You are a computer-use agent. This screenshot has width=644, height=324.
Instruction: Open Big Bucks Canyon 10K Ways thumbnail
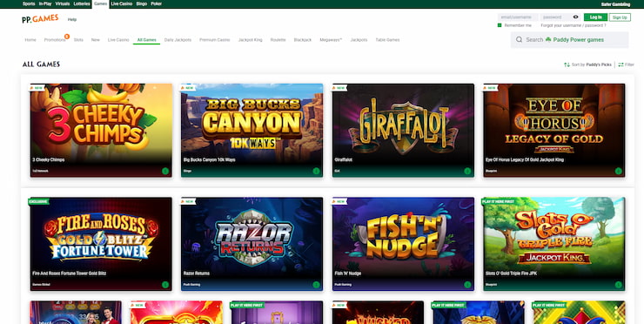click(x=252, y=131)
